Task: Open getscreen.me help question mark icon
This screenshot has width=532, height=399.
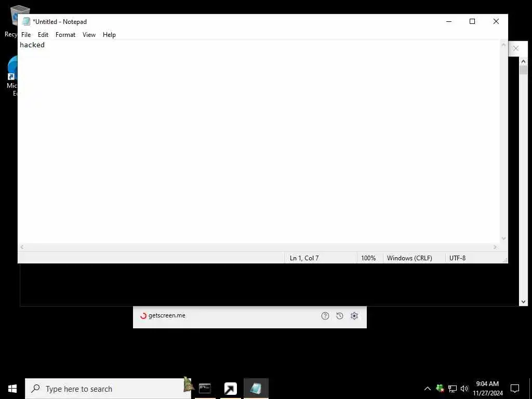Action: 325,316
